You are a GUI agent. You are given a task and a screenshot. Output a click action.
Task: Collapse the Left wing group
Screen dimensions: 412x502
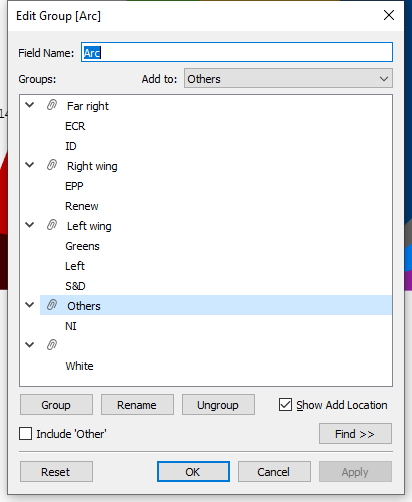pos(30,225)
